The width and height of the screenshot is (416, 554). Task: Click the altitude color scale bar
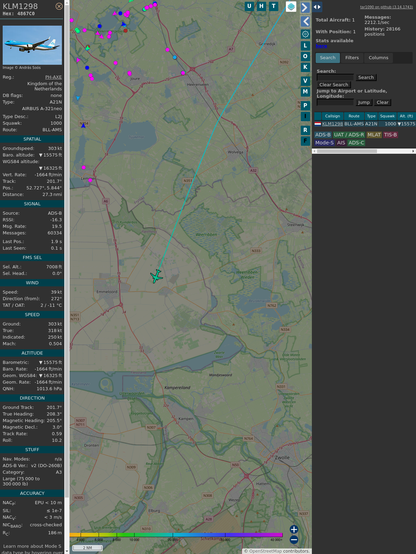176,535
